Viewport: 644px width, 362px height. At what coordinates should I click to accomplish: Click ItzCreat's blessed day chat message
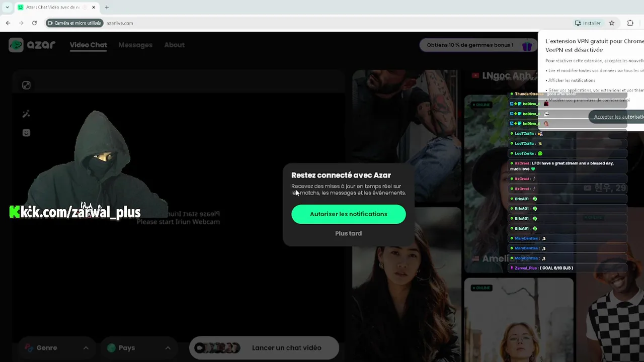coord(568,166)
